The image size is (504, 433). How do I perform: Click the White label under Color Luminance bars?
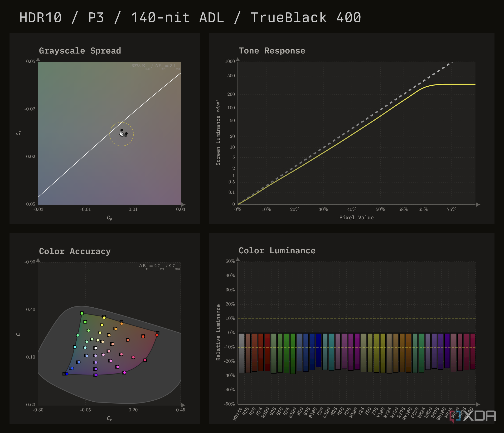click(238, 414)
